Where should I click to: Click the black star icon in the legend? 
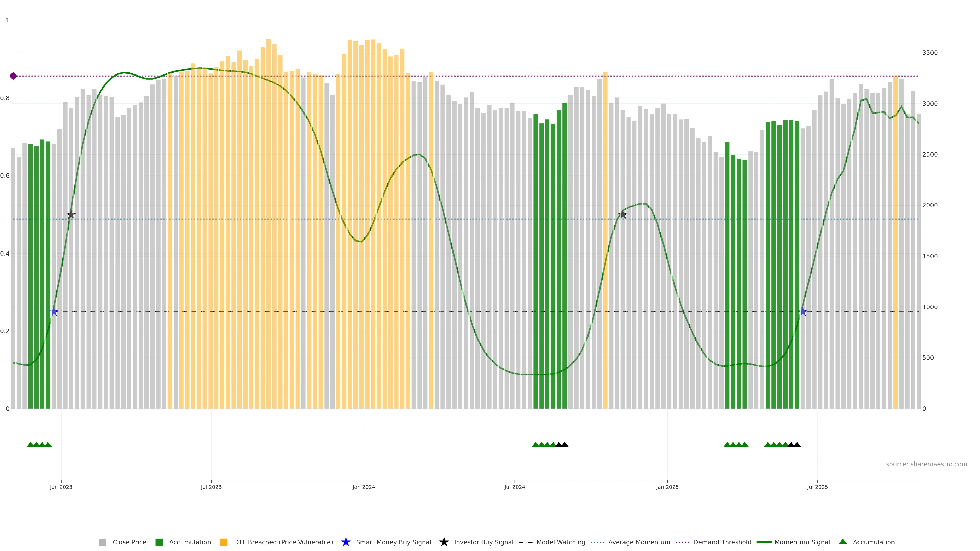pyautogui.click(x=444, y=542)
